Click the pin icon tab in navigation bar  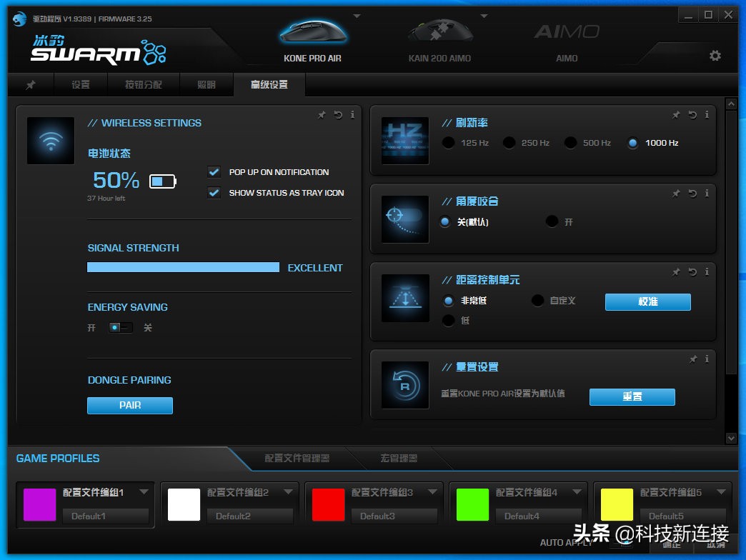point(31,84)
